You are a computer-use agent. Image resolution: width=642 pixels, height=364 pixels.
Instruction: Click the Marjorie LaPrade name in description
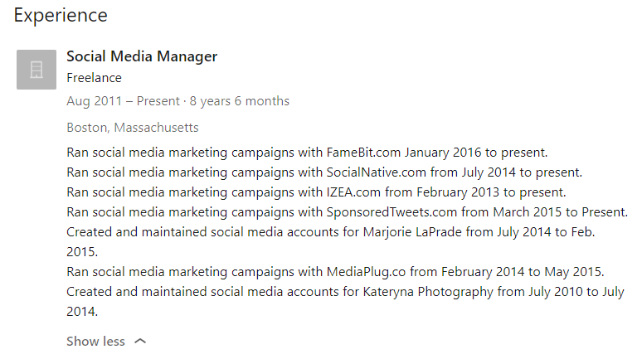click(412, 231)
